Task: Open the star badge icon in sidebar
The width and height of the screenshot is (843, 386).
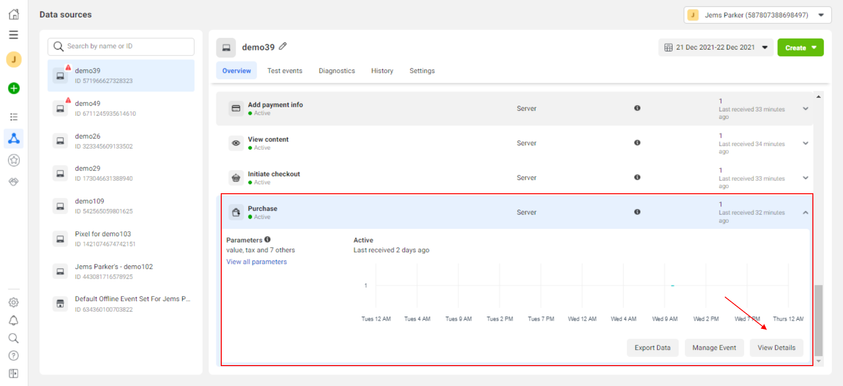Action: pyautogui.click(x=14, y=160)
